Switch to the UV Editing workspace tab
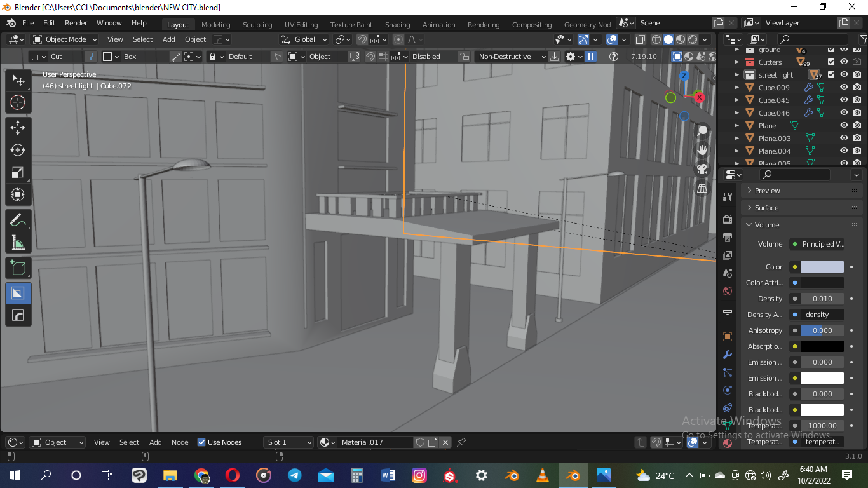868x488 pixels. tap(301, 25)
